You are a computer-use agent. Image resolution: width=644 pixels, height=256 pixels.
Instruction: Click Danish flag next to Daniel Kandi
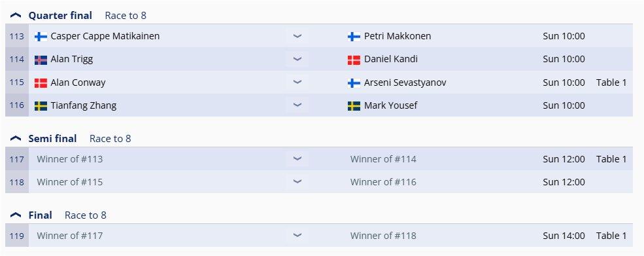tap(354, 60)
